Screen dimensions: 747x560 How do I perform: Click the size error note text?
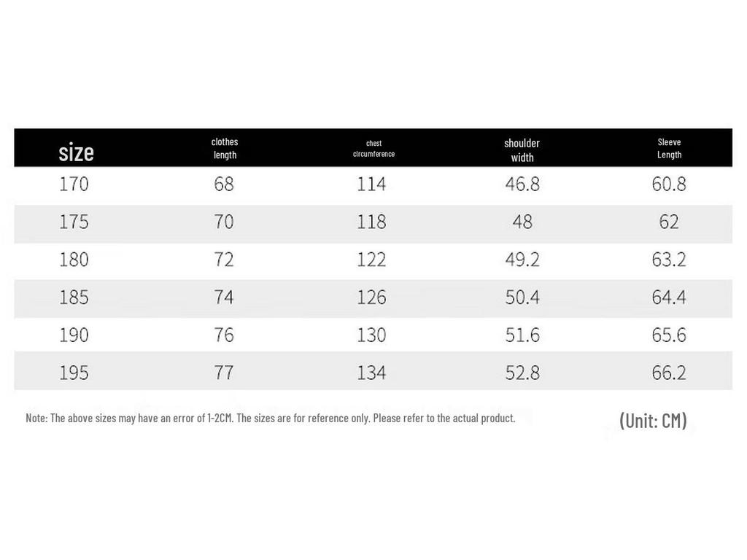[270, 419]
